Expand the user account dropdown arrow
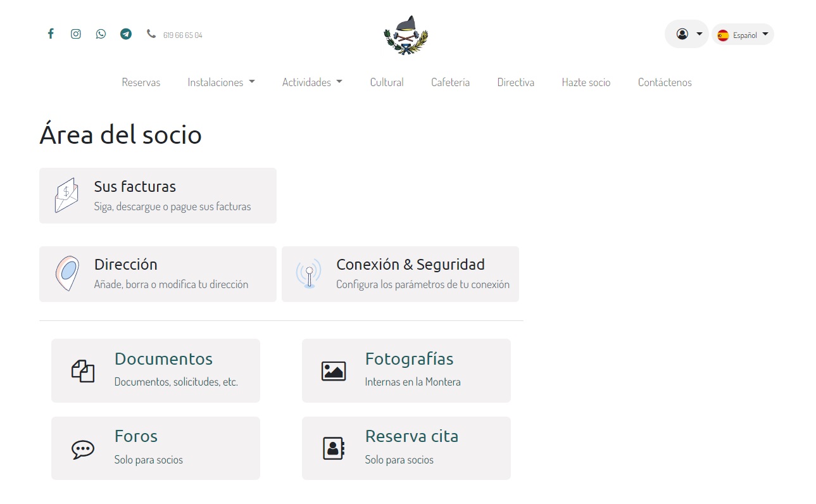Viewport: 816px width, 504px height. pyautogui.click(x=699, y=34)
